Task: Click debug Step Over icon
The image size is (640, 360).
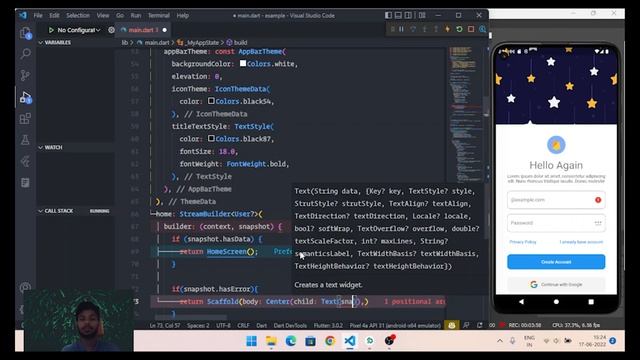Action: 413,29
